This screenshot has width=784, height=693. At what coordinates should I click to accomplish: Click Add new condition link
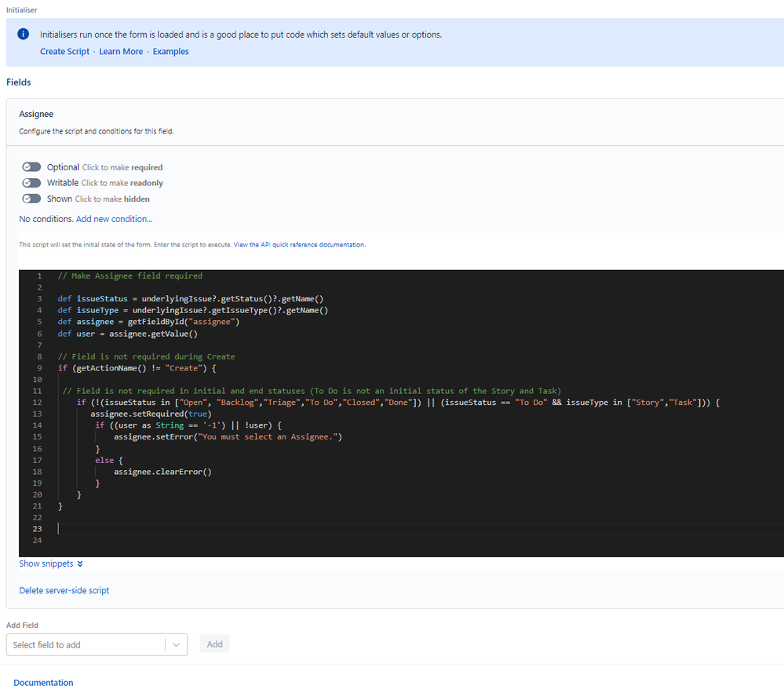pos(114,219)
